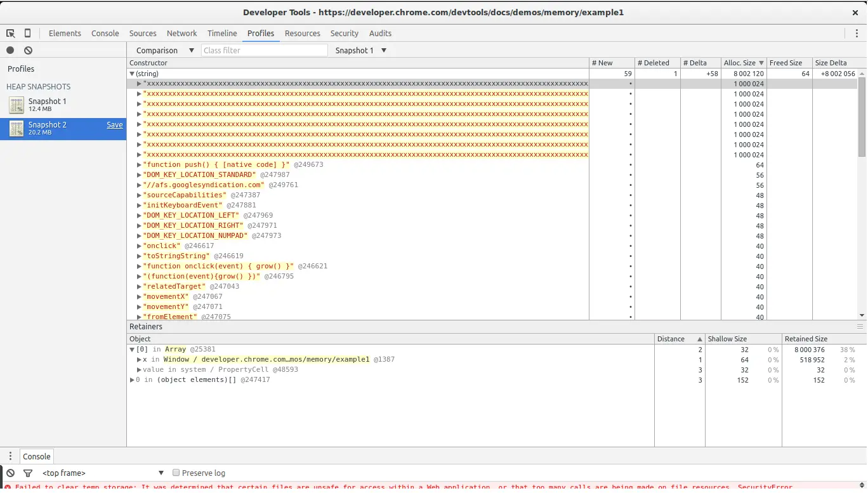
Task: Expand the "DOM_KEY_LOCATION_STANDARD" string entry
Action: coord(140,175)
